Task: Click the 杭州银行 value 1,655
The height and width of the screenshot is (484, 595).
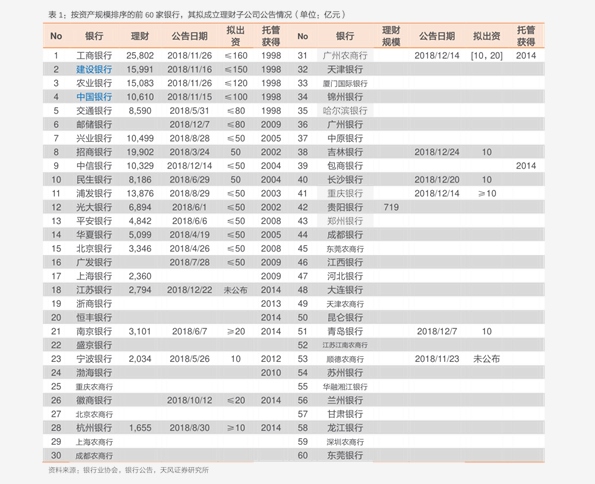Action: (140, 428)
